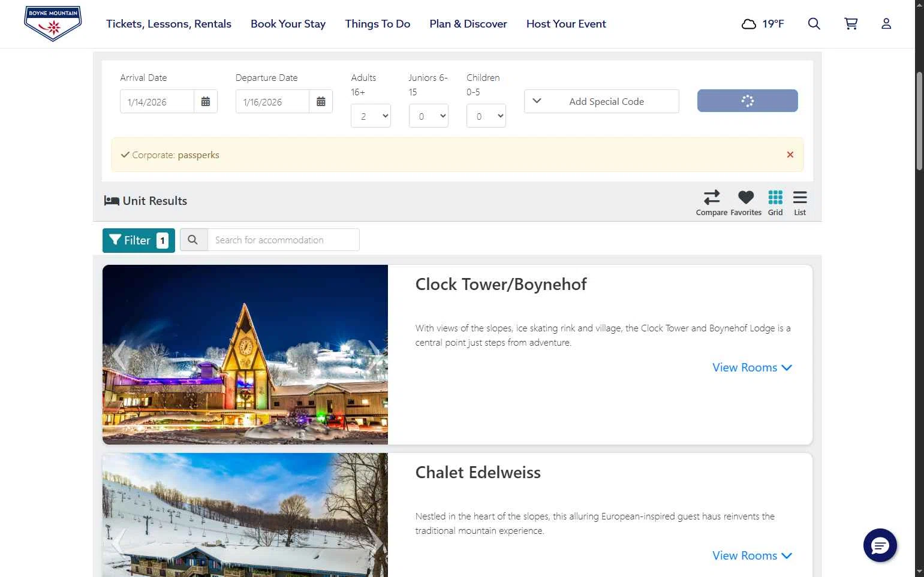
Task: Open Book Your Stay menu
Action: pyautogui.click(x=288, y=24)
